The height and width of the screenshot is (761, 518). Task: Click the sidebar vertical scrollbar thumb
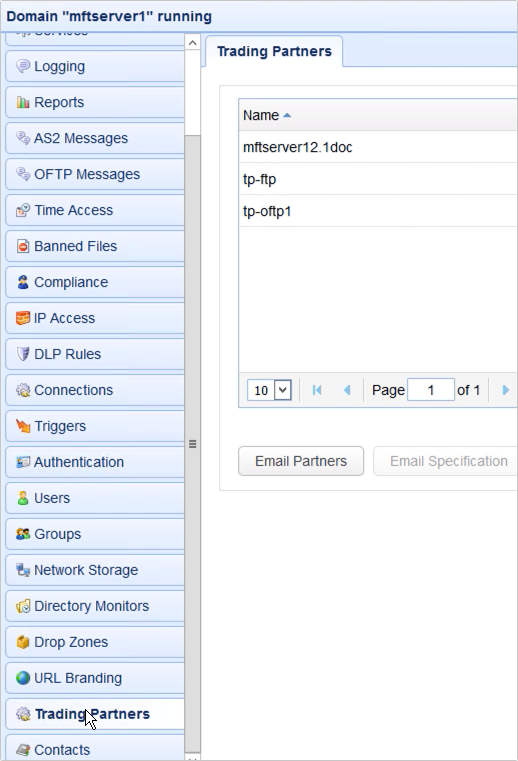pyautogui.click(x=193, y=444)
